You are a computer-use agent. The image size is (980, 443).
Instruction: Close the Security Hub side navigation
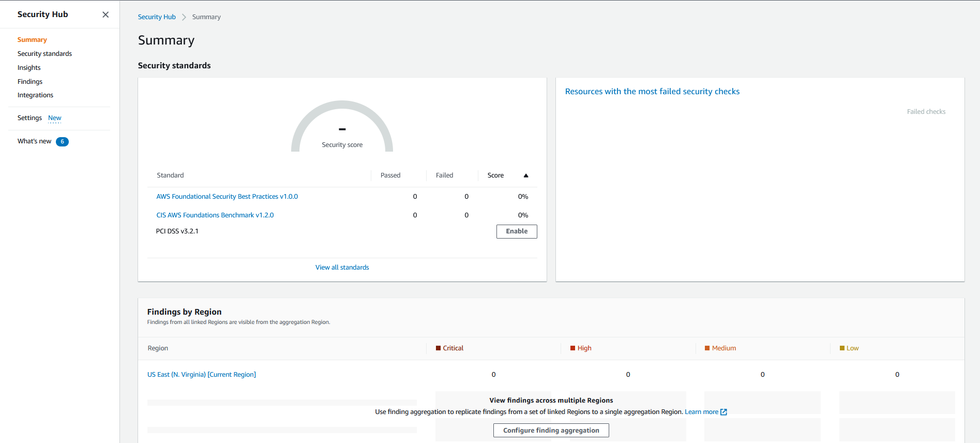coord(105,14)
